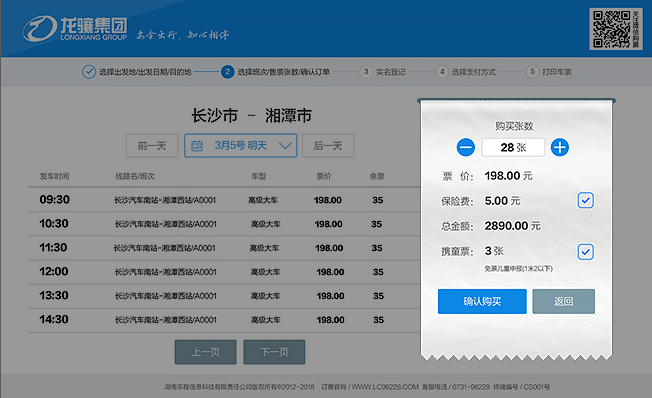Click the 票价 column header
Image resolution: width=652 pixels, height=398 pixels.
click(324, 176)
